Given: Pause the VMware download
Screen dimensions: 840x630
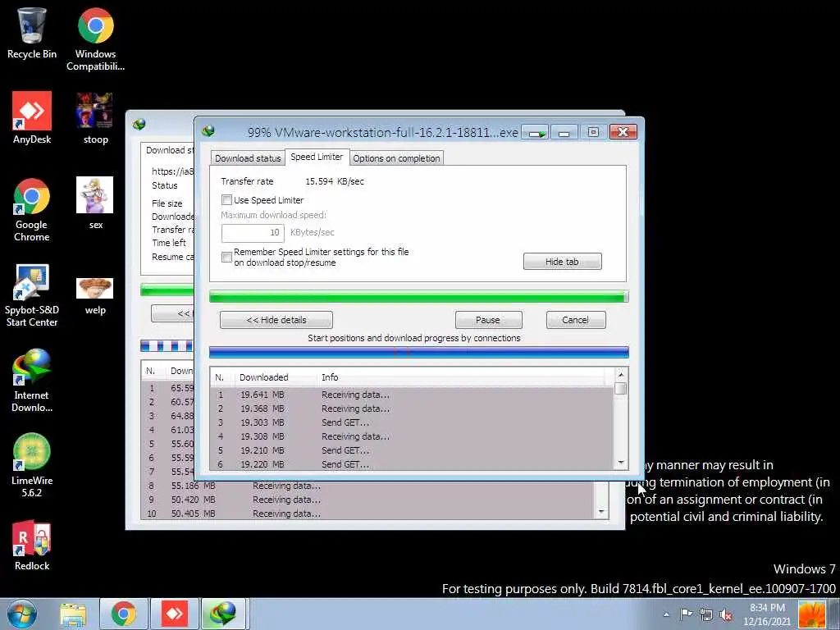Looking at the screenshot, I should pyautogui.click(x=487, y=320).
